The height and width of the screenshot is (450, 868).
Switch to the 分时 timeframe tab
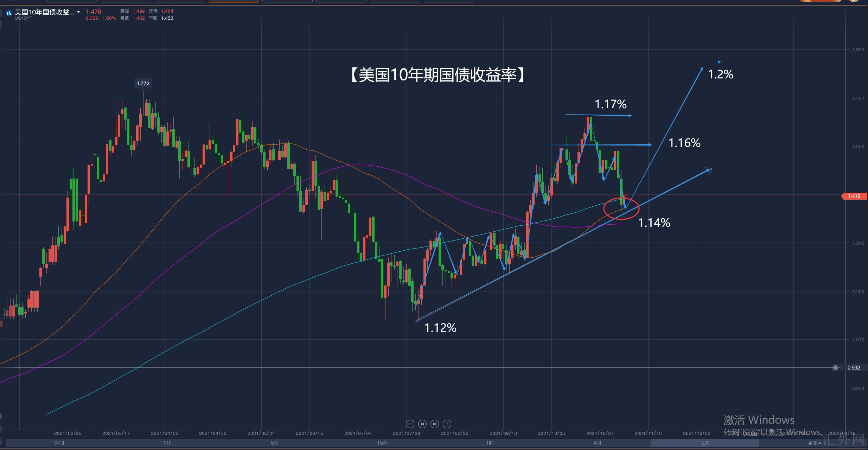(x=59, y=443)
